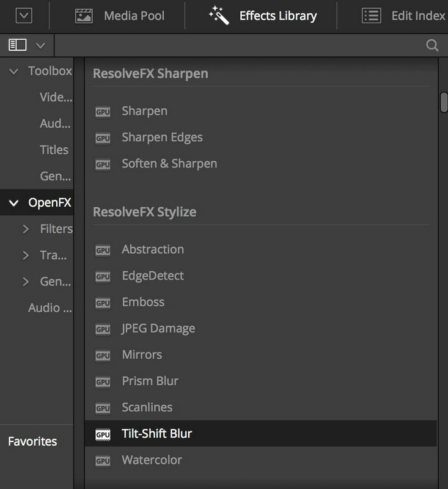This screenshot has height=489, width=448.
Task: Select the Video Transitions category under Toolbox
Action: (56, 97)
